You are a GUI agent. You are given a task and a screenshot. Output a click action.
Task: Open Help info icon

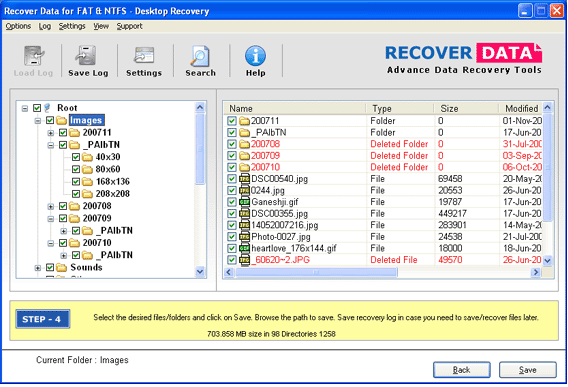coord(255,56)
